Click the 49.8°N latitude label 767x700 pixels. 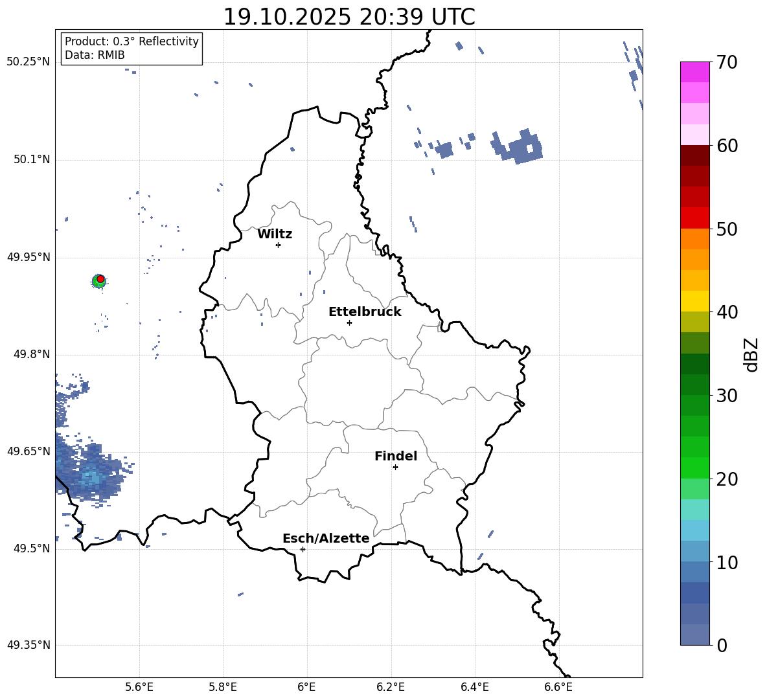[32, 354]
